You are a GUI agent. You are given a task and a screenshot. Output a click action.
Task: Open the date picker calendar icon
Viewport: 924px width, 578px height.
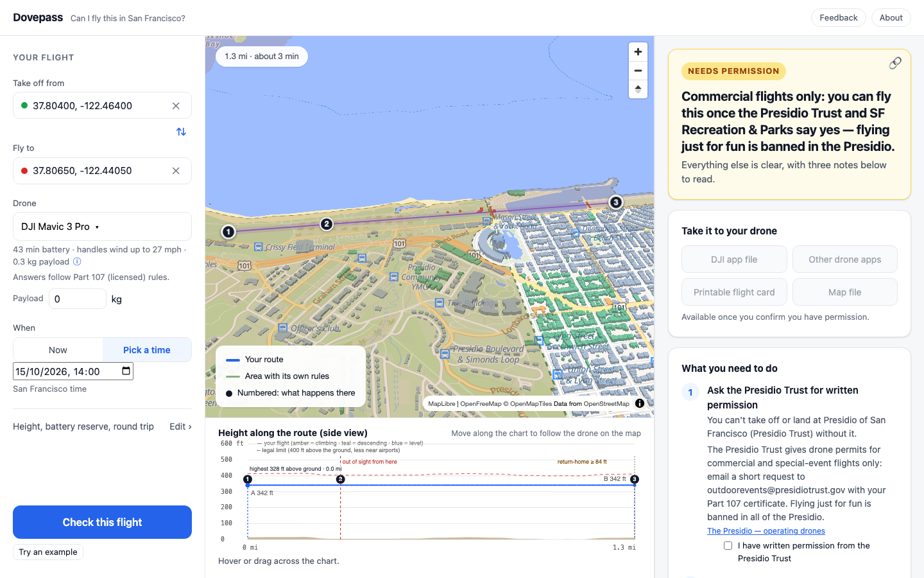point(126,371)
